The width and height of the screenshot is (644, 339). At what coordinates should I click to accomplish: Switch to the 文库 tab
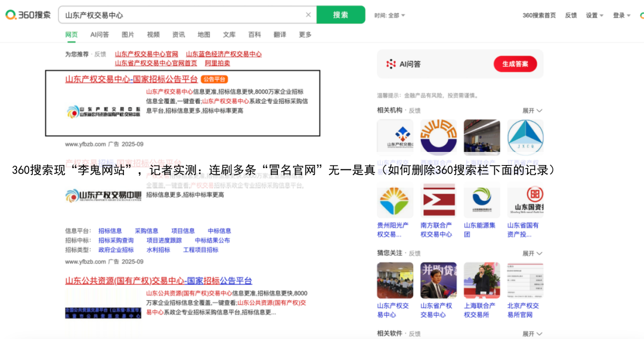coord(229,35)
